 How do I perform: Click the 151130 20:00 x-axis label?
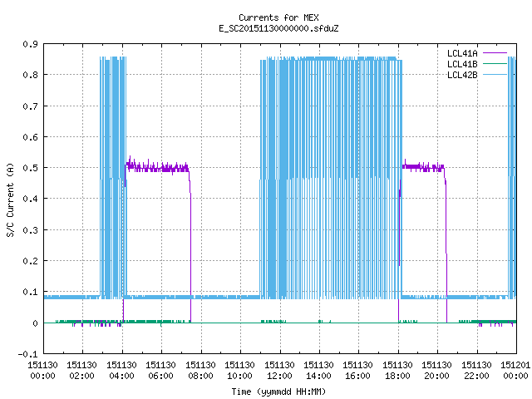[x=436, y=371]
